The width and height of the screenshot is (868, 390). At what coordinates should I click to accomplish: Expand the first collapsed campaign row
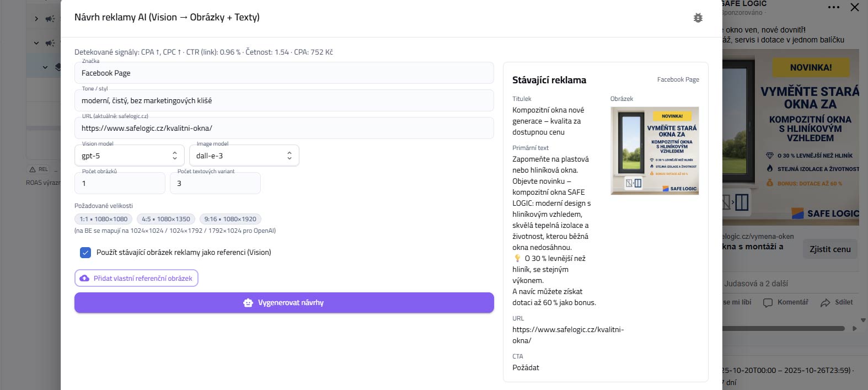click(x=36, y=19)
